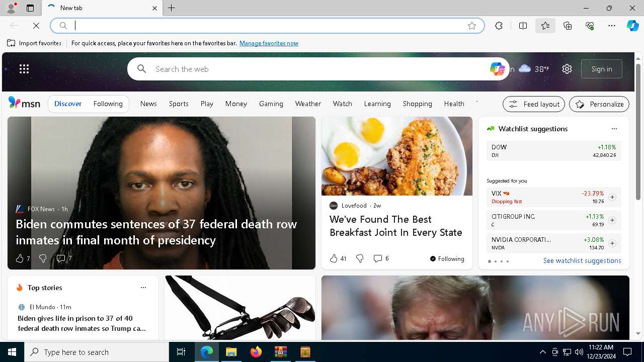Open the browser profile icon
The height and width of the screenshot is (362, 644).
(11, 8)
